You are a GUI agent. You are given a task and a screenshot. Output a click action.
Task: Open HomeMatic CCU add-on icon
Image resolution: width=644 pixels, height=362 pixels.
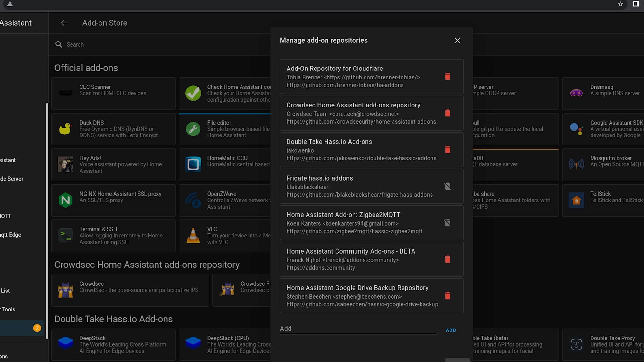tap(193, 164)
